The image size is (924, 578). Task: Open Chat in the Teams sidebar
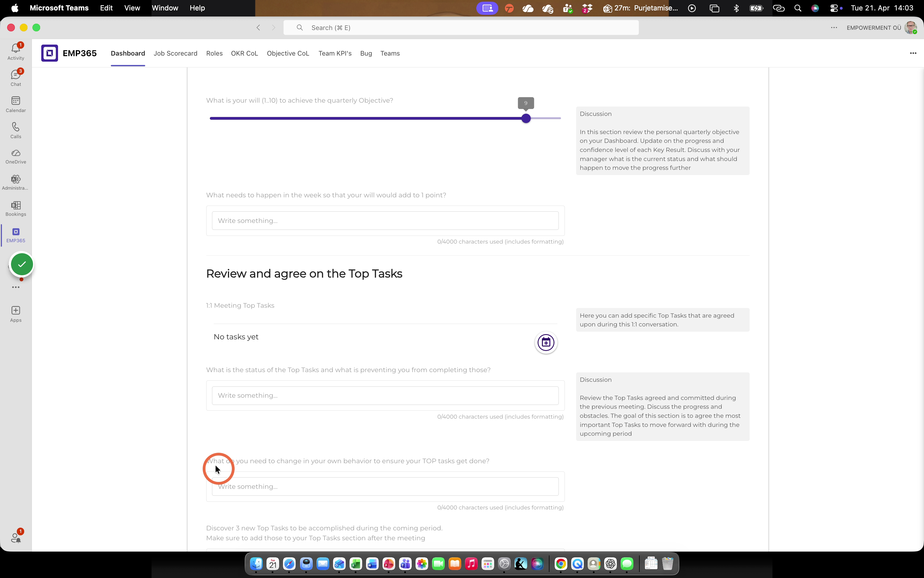pos(16,78)
